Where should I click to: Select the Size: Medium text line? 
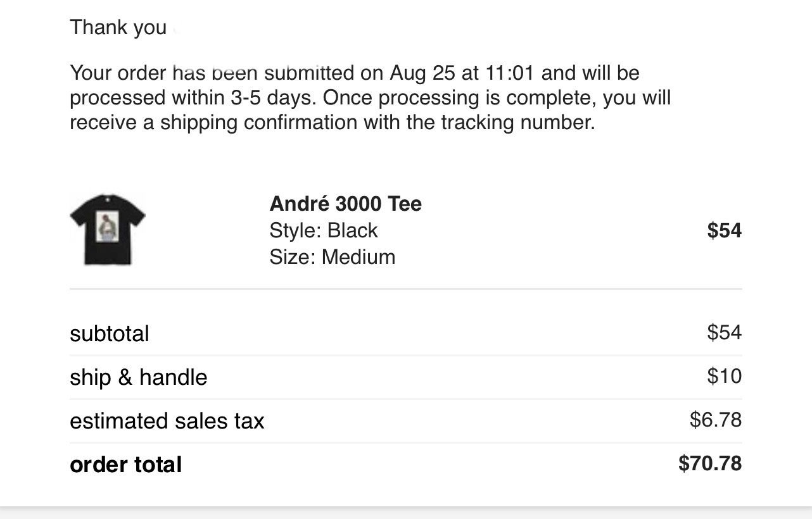point(332,257)
